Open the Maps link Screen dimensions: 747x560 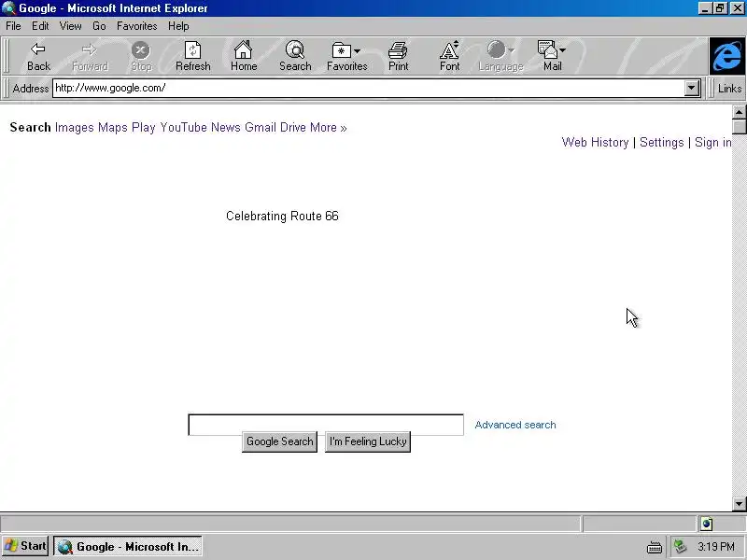tap(113, 128)
